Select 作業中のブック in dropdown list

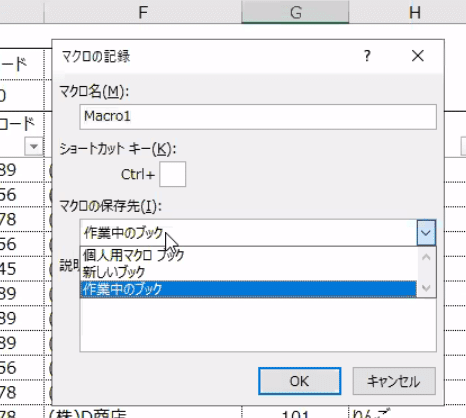(x=248, y=289)
